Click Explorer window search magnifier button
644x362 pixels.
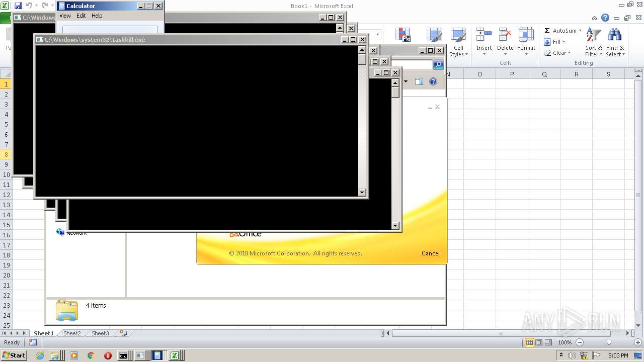pyautogui.click(x=438, y=65)
